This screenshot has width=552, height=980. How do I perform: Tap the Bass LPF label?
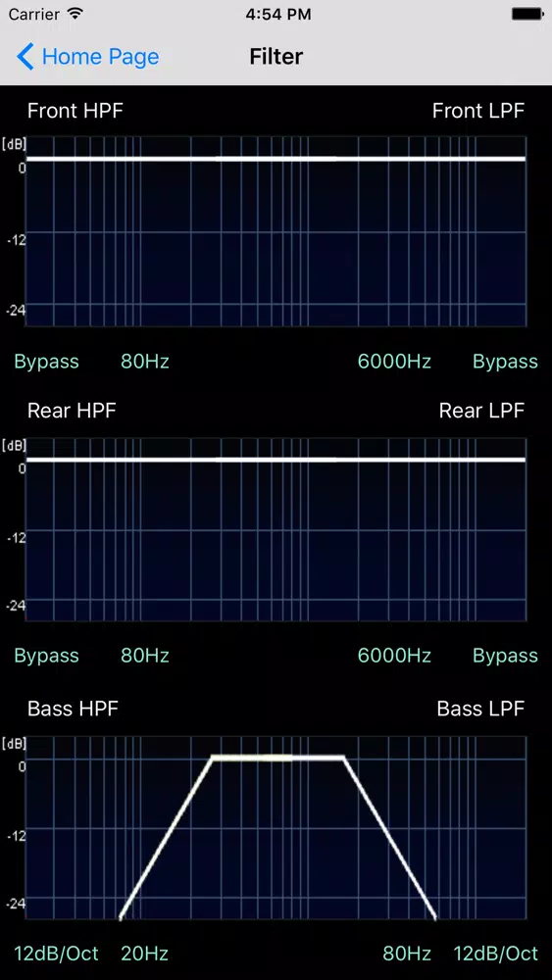[x=480, y=709]
